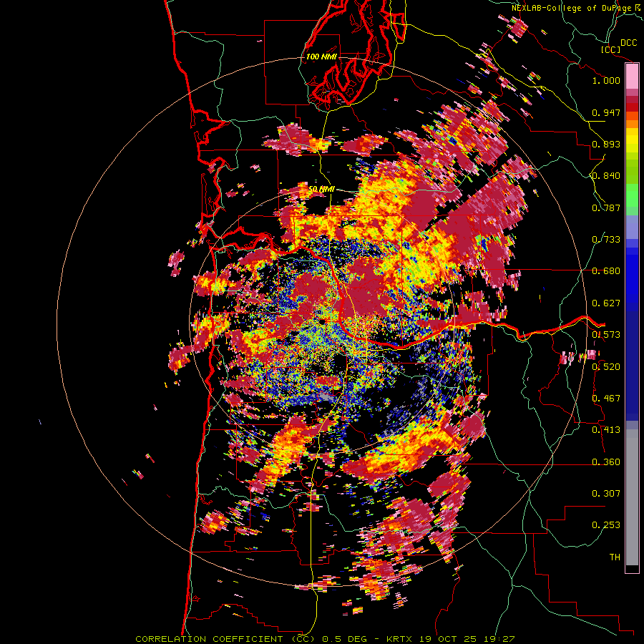Click the Correlation Coefficient caption at bottom
This screenshot has height=644, width=644.
325,639
